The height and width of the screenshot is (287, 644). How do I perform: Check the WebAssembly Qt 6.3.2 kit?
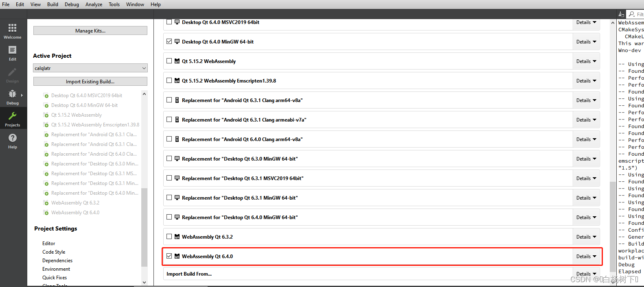(x=169, y=237)
